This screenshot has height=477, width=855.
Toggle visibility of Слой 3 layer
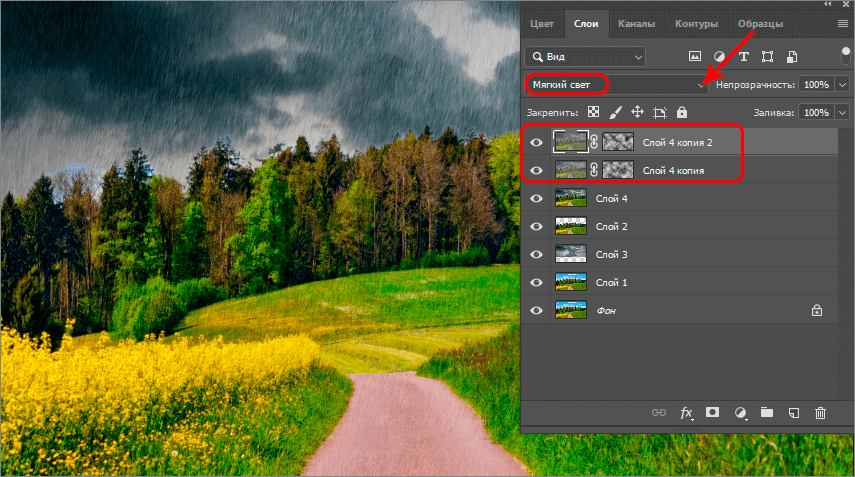pyautogui.click(x=536, y=255)
